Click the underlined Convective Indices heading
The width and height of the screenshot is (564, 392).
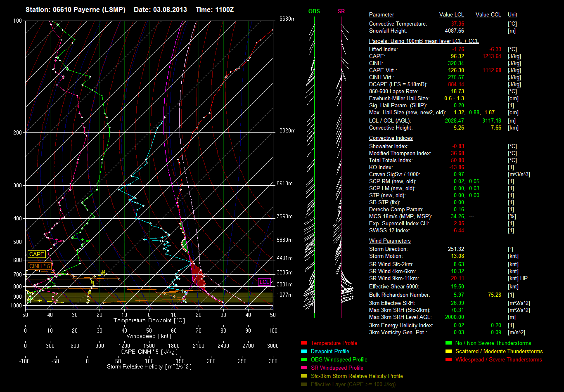click(x=391, y=138)
